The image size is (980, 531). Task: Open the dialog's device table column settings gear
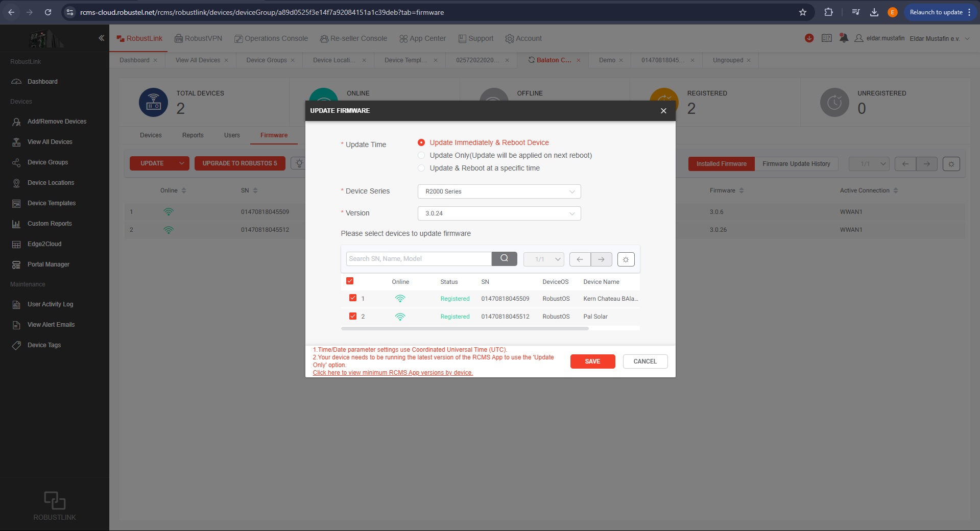click(x=626, y=259)
